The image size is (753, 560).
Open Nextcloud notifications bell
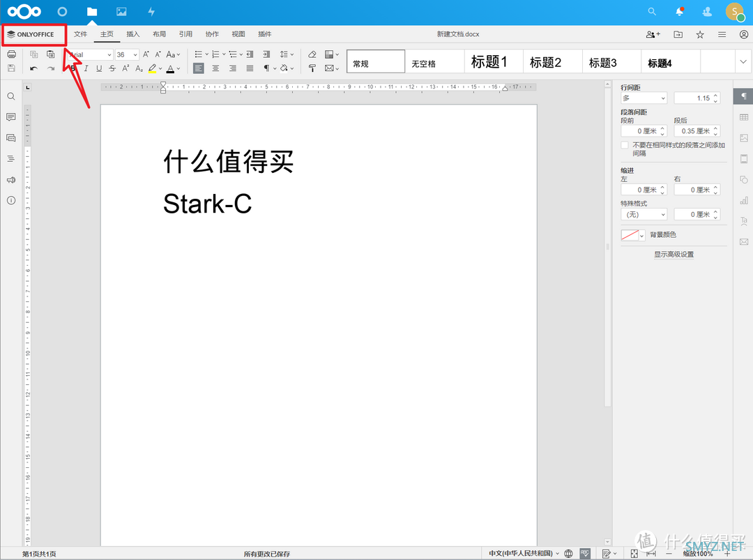point(680,12)
